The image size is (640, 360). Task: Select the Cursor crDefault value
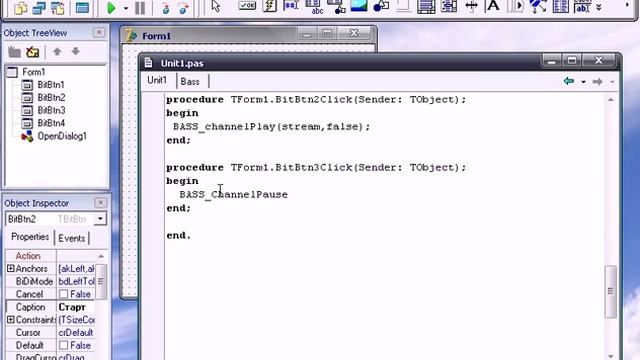76,333
